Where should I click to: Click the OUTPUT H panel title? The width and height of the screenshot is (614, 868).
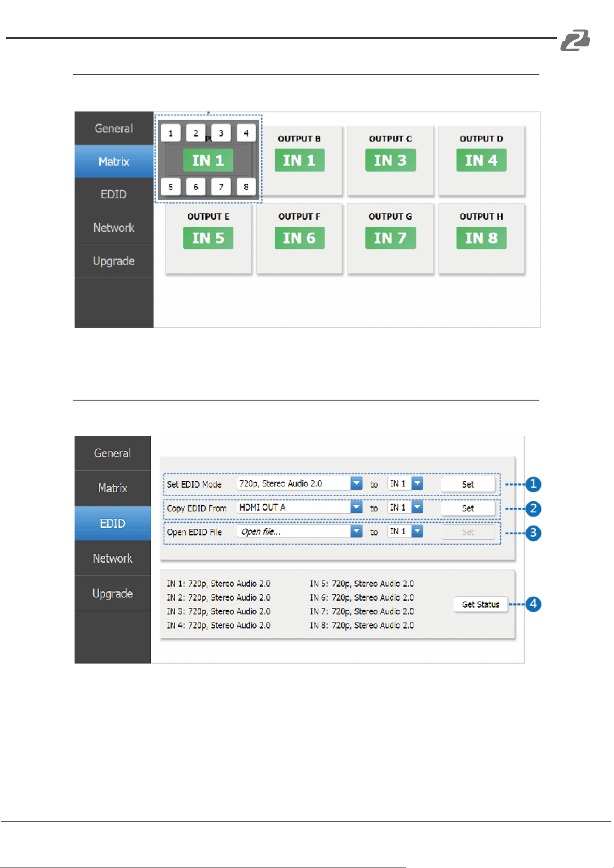pyautogui.click(x=481, y=217)
